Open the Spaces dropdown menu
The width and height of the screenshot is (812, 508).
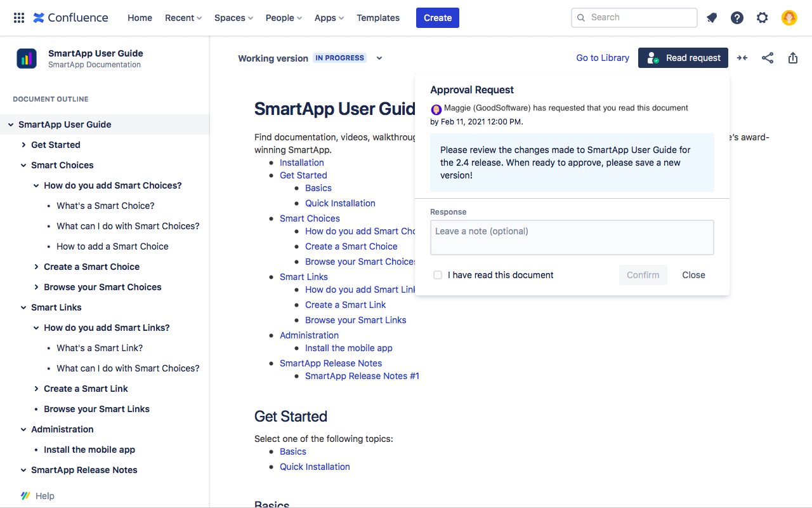coord(233,17)
